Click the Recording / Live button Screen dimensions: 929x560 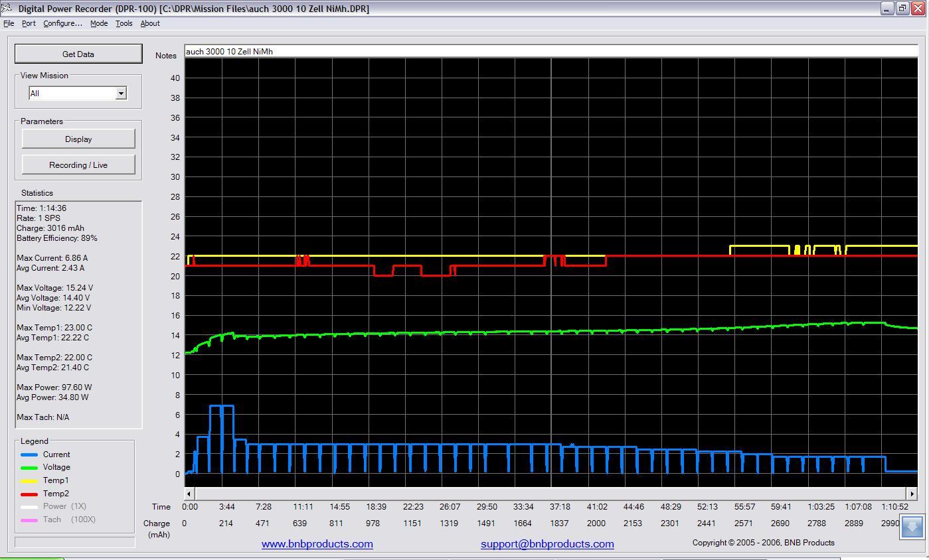(78, 165)
